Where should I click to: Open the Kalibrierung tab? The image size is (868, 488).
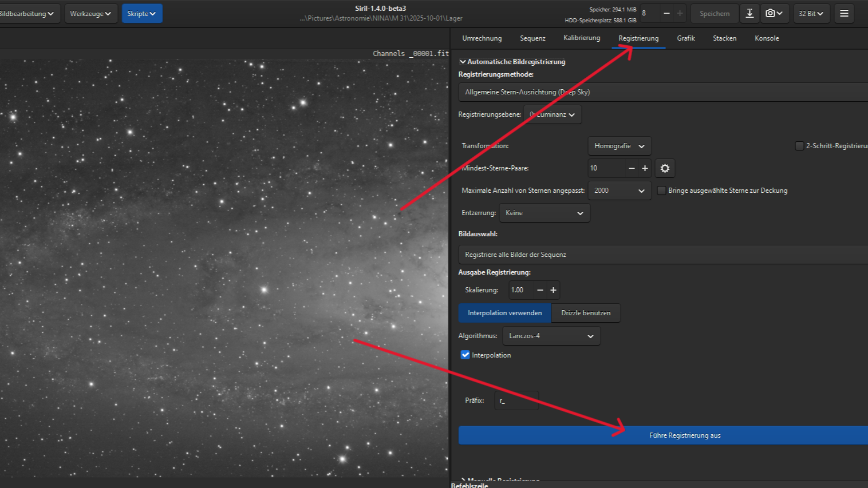pyautogui.click(x=582, y=38)
